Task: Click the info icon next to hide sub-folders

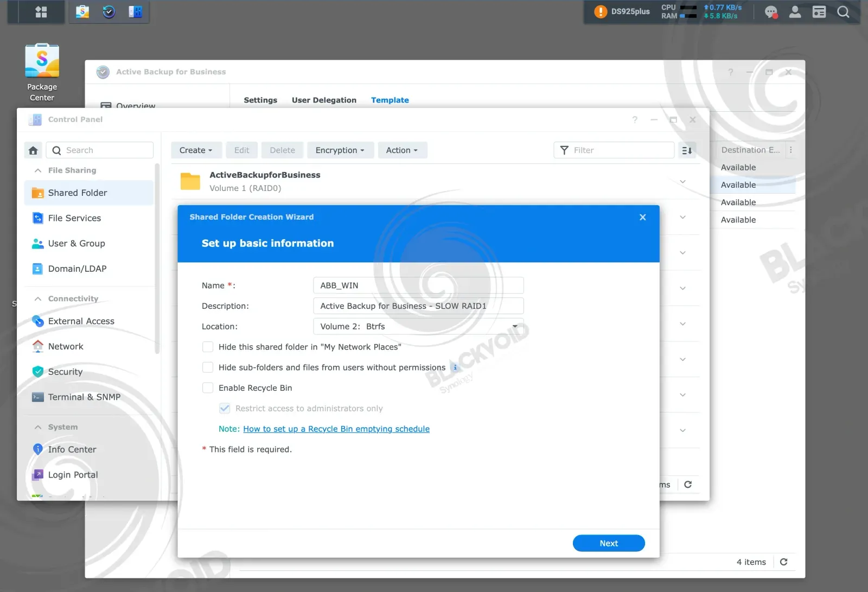Action: click(455, 367)
